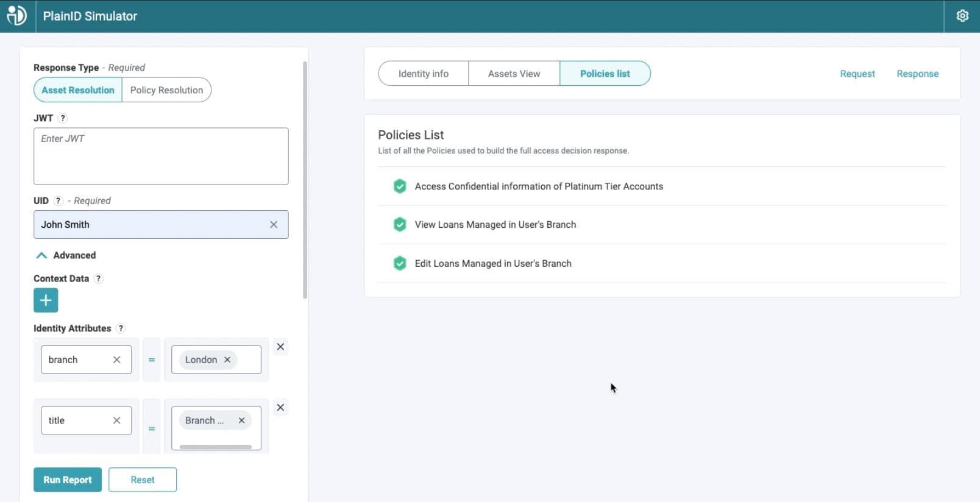Open the Request link

pos(857,74)
